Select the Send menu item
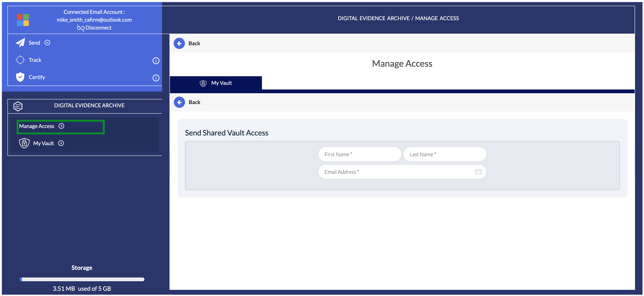Image resolution: width=644 pixels, height=296 pixels. tap(34, 43)
